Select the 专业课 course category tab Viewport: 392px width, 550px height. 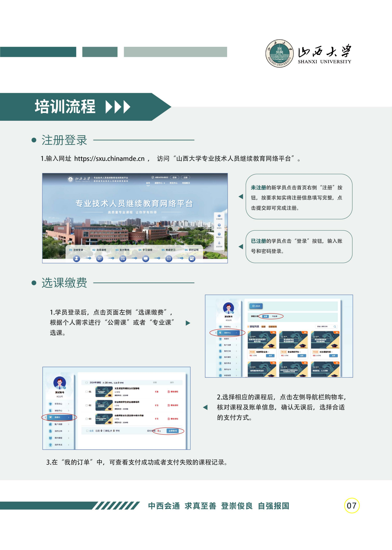pyautogui.click(x=274, y=316)
